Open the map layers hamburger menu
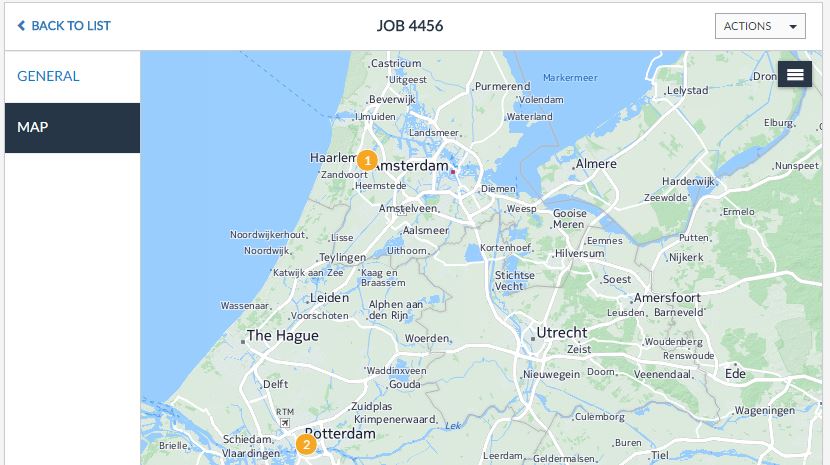Viewport: 830px width, 465px height. [x=795, y=74]
